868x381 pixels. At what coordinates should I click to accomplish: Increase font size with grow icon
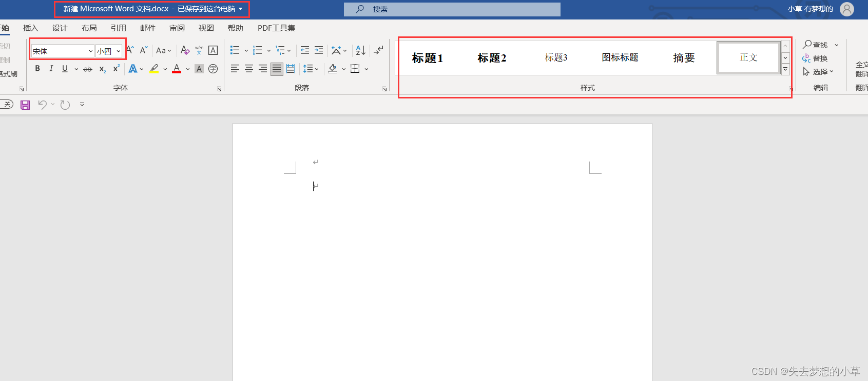pos(130,50)
